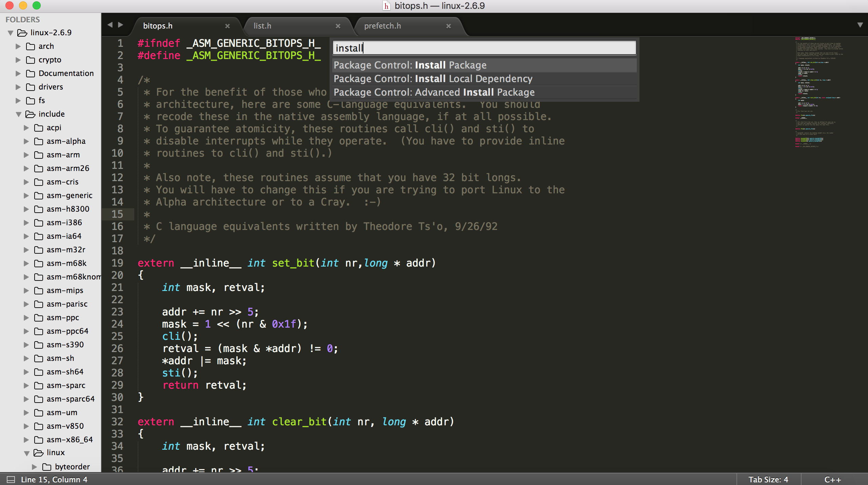Close the list.h tab

338,26
